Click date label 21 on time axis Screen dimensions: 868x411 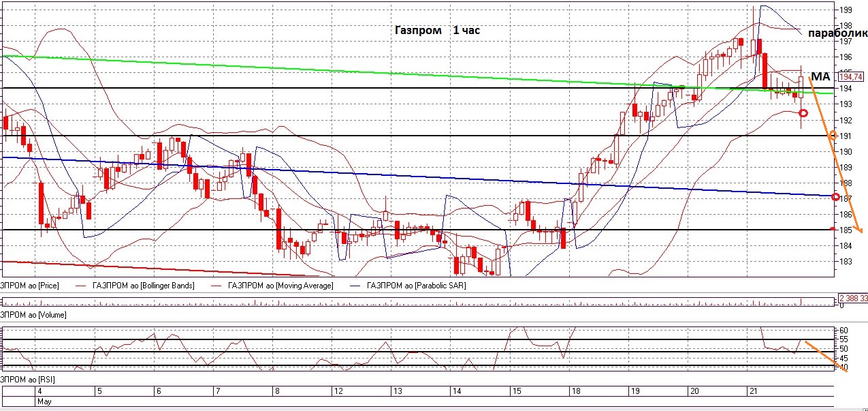tap(753, 391)
